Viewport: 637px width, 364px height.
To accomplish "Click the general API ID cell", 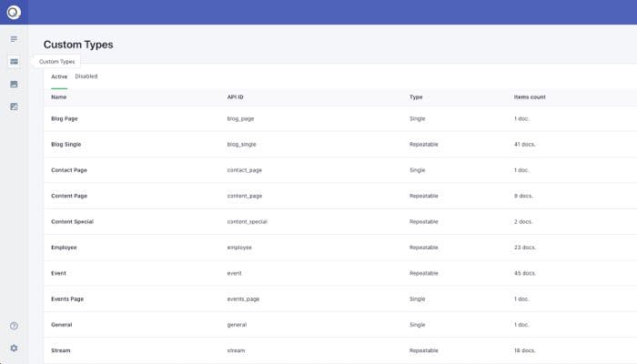I will tap(237, 325).
